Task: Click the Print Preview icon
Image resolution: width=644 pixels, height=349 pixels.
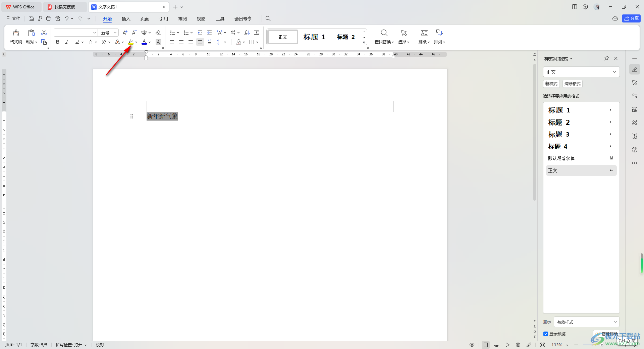Action: pos(57,18)
